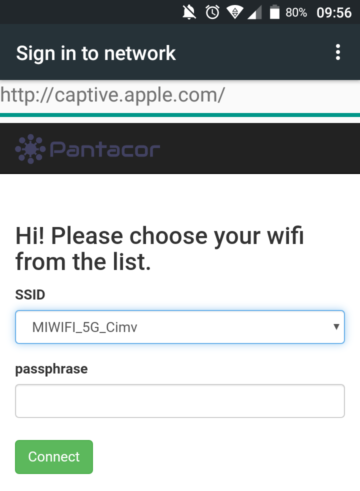This screenshot has width=360, height=491.
Task: Tap the alarm clock status icon
Action: tap(212, 12)
